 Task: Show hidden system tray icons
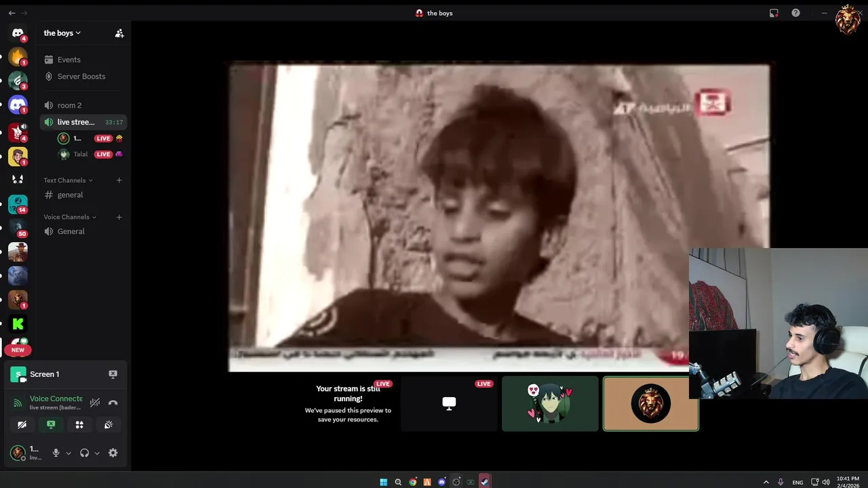[x=766, y=482]
